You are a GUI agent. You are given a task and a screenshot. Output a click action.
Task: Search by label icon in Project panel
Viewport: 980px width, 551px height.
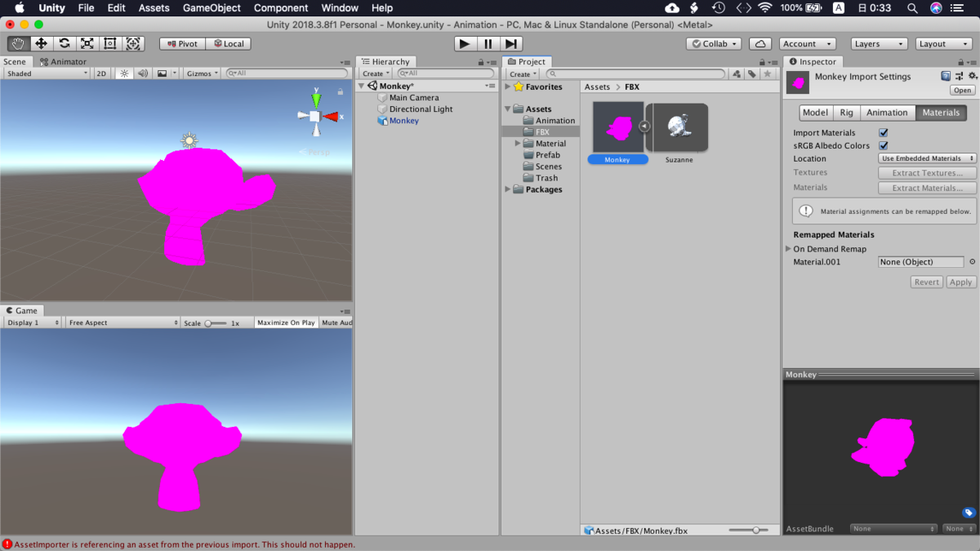tap(752, 73)
